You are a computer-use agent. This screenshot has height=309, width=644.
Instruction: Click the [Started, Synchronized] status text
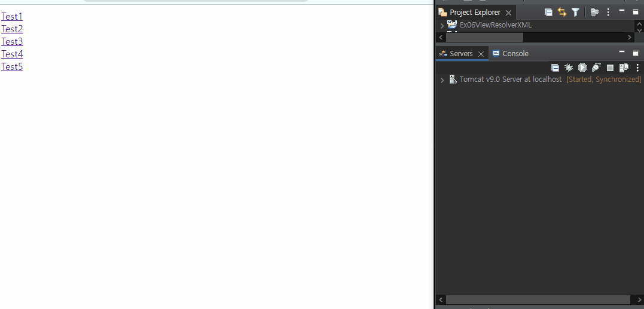(x=604, y=79)
